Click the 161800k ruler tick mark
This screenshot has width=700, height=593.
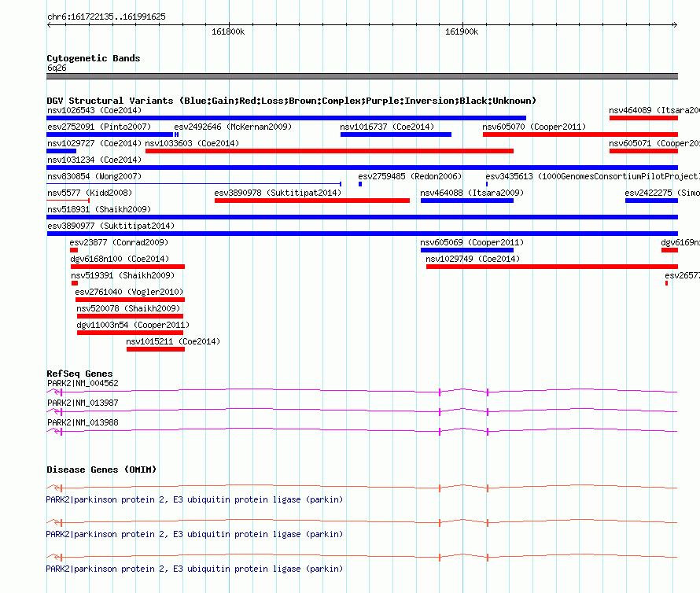(230, 24)
